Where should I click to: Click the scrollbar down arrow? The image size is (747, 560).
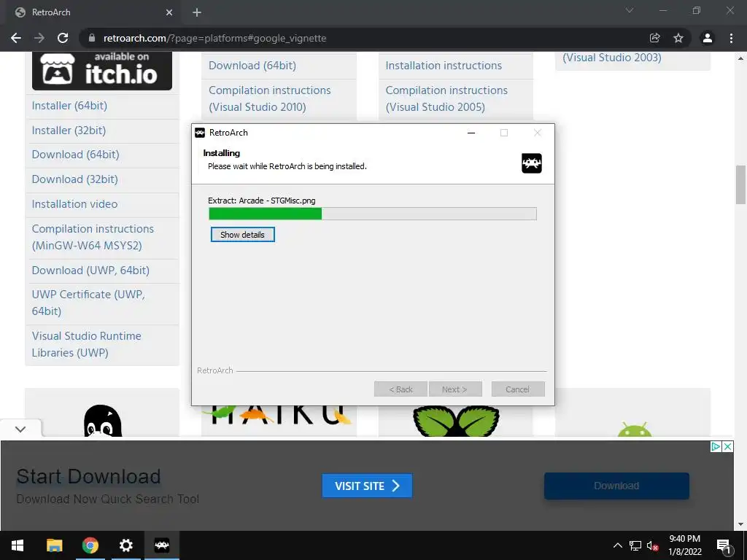(x=740, y=525)
